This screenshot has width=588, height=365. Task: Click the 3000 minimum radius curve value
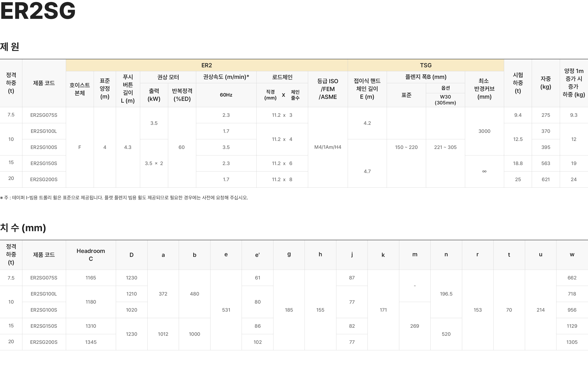[x=484, y=131]
